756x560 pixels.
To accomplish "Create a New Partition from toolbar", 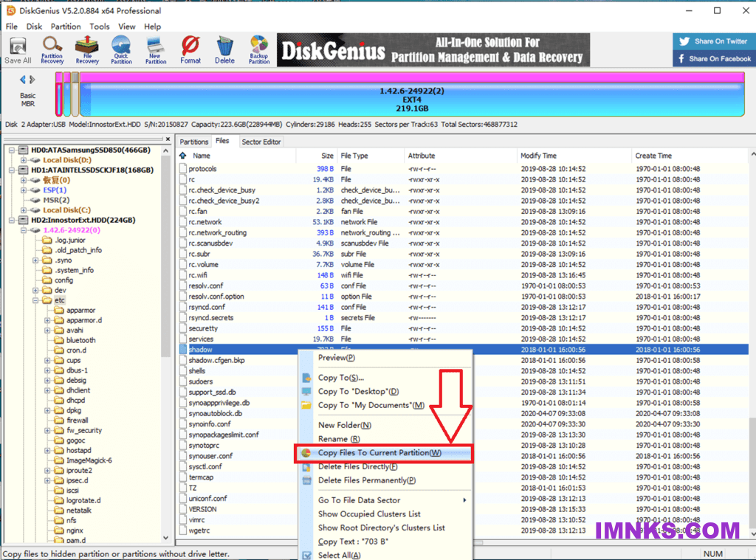I will 156,50.
